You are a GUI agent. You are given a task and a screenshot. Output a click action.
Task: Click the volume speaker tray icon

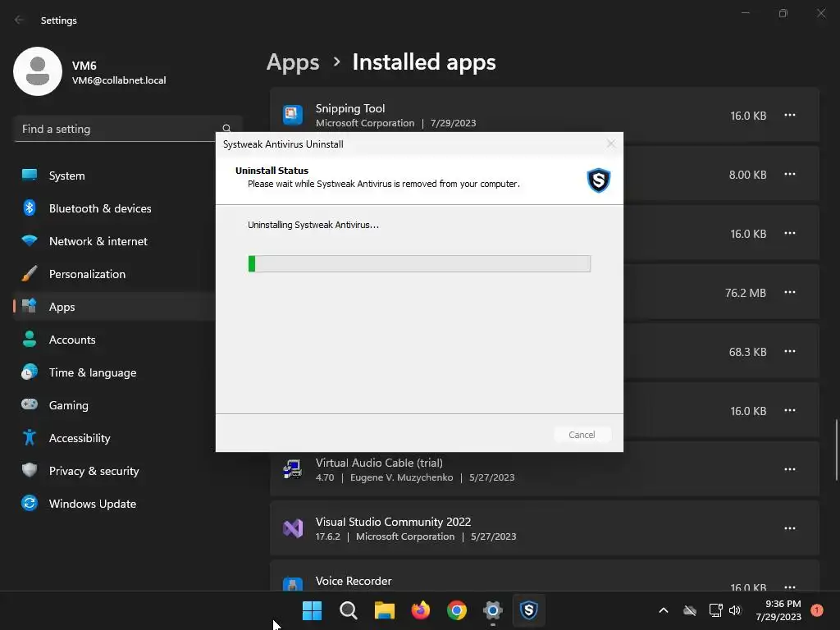[736, 610]
